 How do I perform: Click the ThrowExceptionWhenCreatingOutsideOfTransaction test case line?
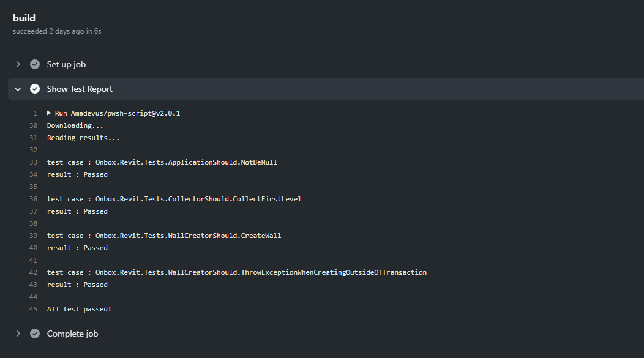pyautogui.click(x=237, y=272)
